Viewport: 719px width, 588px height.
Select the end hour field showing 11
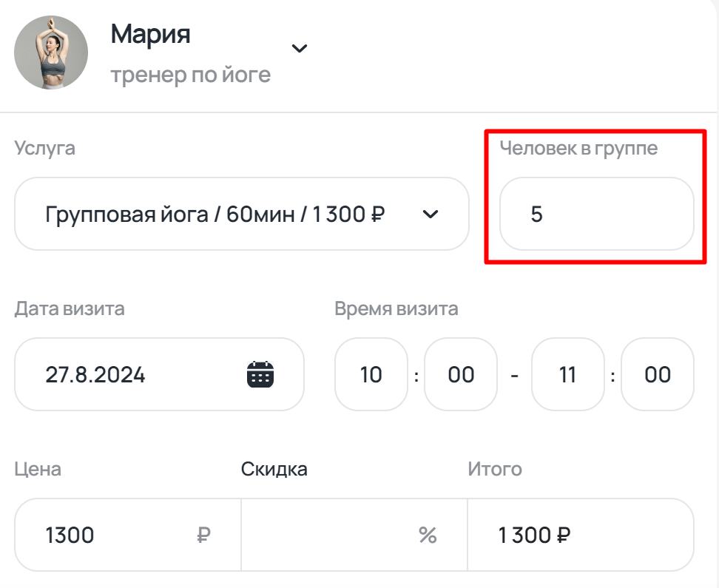click(x=567, y=374)
